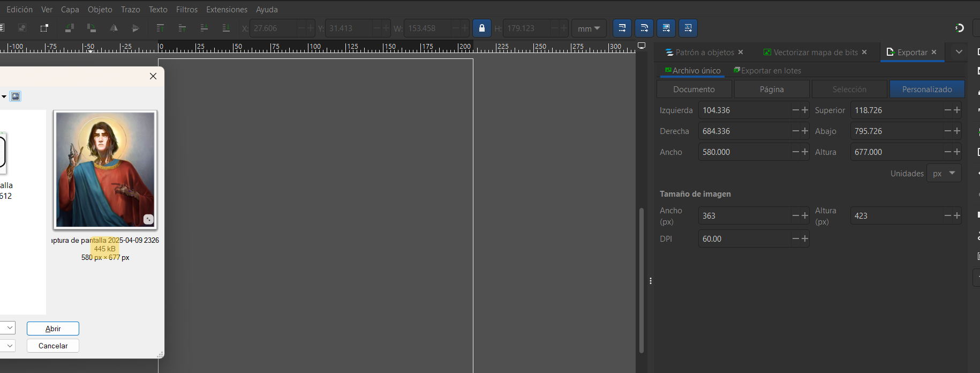Rotate selection 90° counter-clockwise
Image resolution: width=980 pixels, height=373 pixels.
click(x=69, y=28)
